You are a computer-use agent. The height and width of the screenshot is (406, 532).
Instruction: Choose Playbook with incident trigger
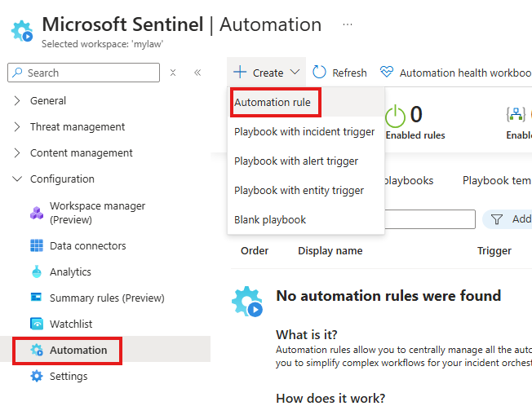tap(304, 131)
